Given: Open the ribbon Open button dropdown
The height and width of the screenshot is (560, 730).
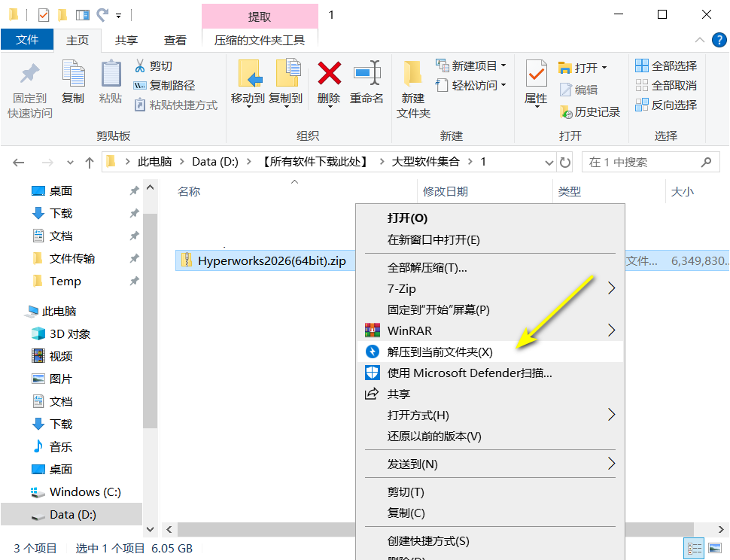Looking at the screenshot, I should click(x=604, y=68).
